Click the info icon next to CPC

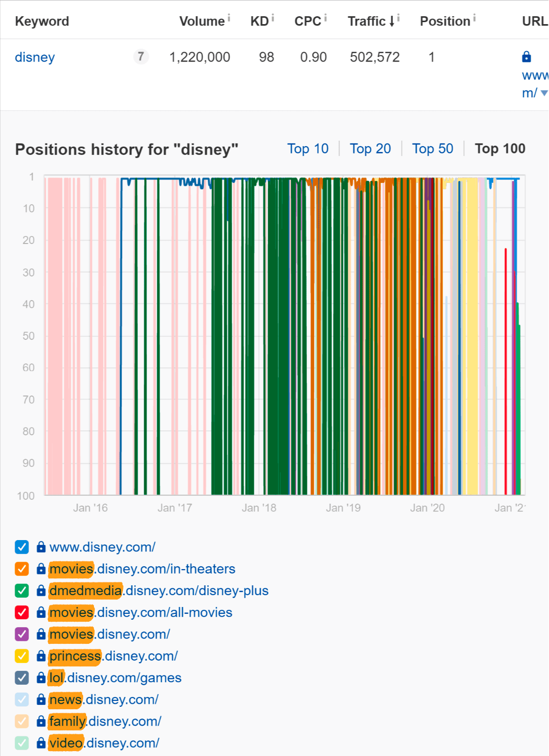[325, 18]
